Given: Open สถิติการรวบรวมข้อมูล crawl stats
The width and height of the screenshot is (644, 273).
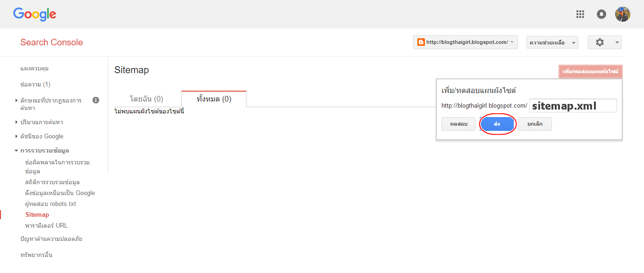Looking at the screenshot, I should tap(52, 182).
